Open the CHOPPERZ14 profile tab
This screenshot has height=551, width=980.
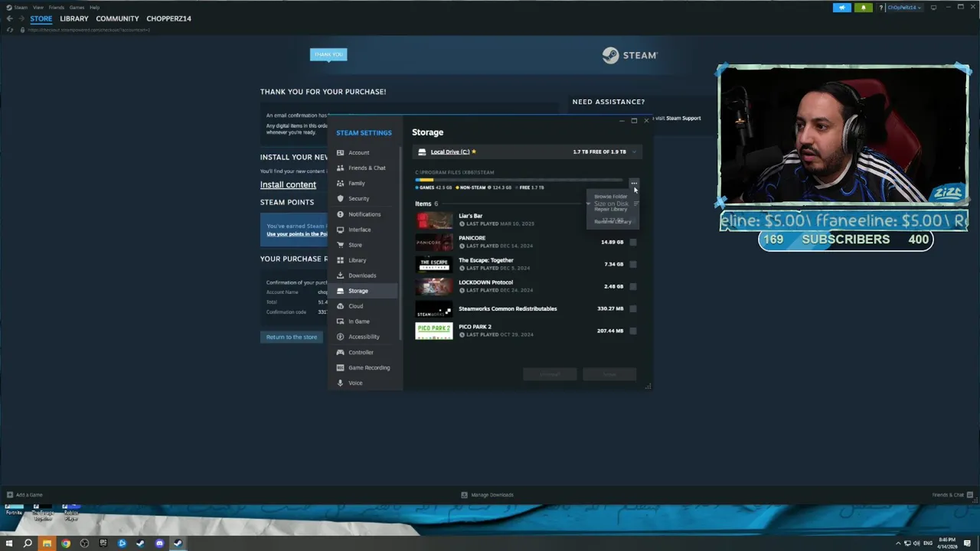[x=168, y=18]
